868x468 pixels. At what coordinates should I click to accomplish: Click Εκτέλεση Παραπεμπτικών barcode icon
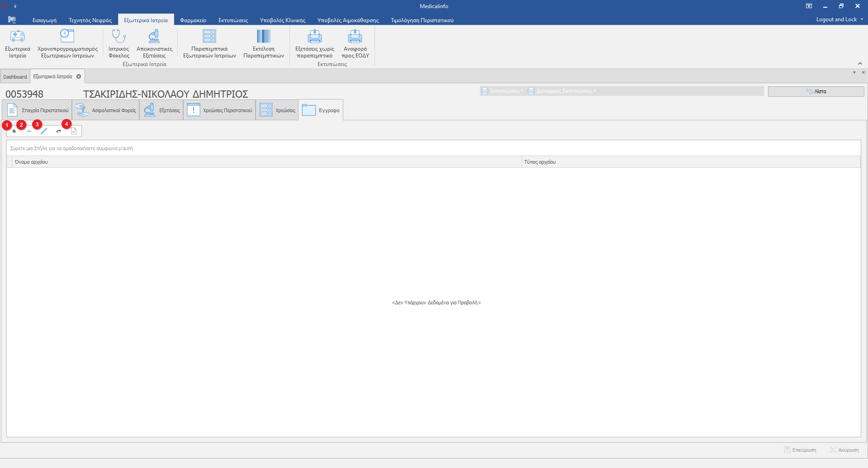[263, 43]
